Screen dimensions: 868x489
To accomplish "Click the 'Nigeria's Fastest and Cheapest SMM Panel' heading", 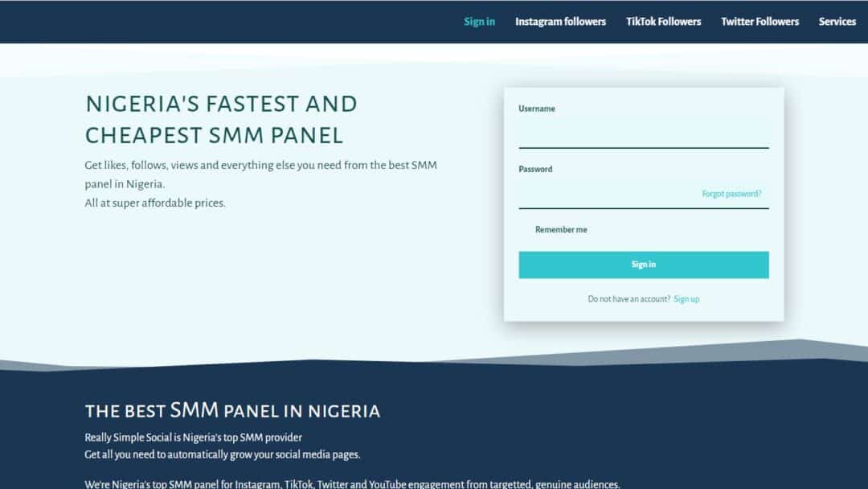I will pyautogui.click(x=221, y=120).
